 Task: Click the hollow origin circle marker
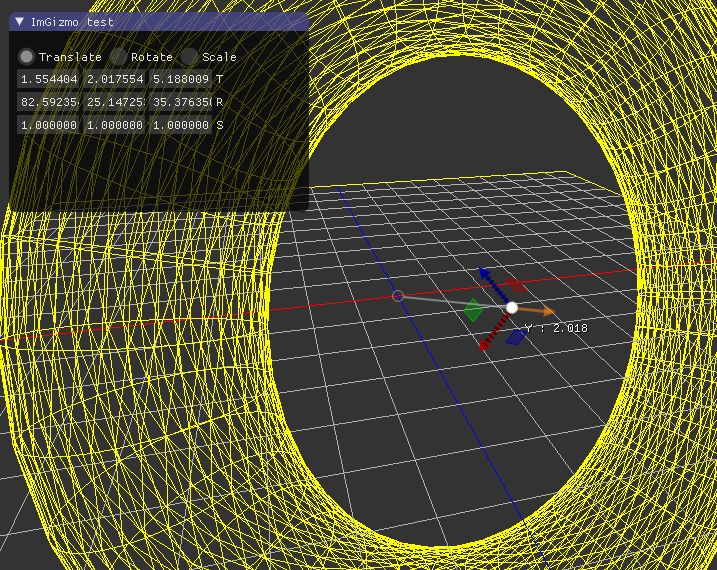398,296
